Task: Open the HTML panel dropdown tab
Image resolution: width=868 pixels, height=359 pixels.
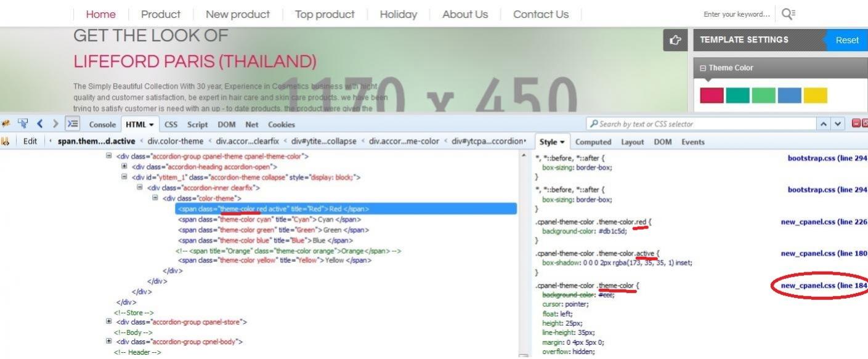Action: [139, 124]
